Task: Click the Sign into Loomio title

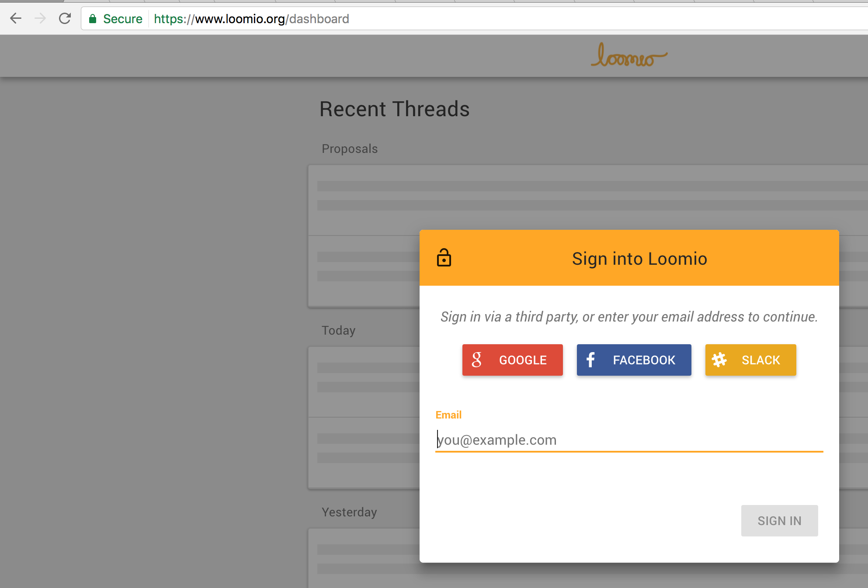Action: click(x=639, y=259)
